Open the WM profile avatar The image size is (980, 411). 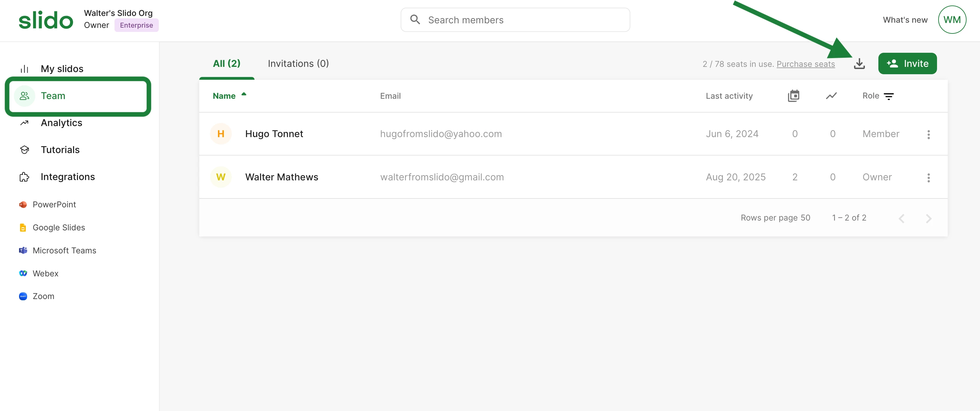click(951, 20)
